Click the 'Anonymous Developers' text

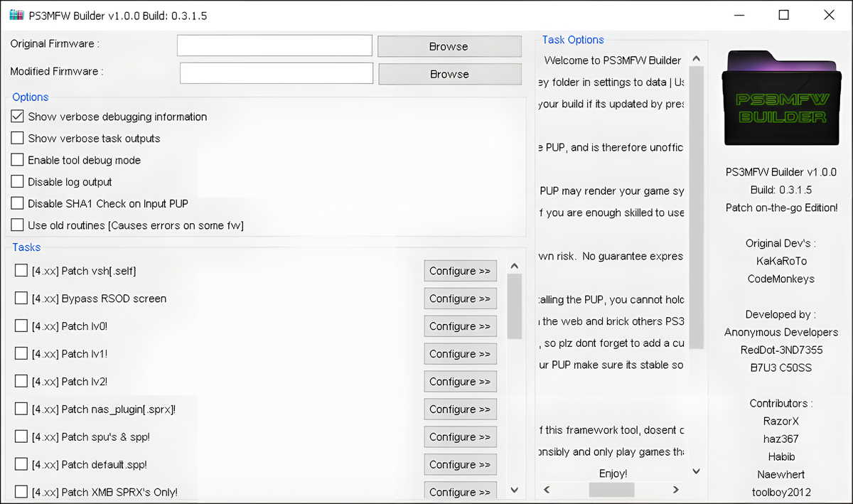point(781,332)
